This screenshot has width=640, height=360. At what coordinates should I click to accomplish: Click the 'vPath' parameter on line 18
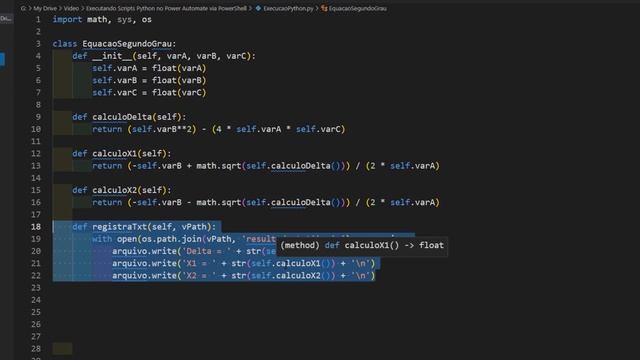pos(194,227)
